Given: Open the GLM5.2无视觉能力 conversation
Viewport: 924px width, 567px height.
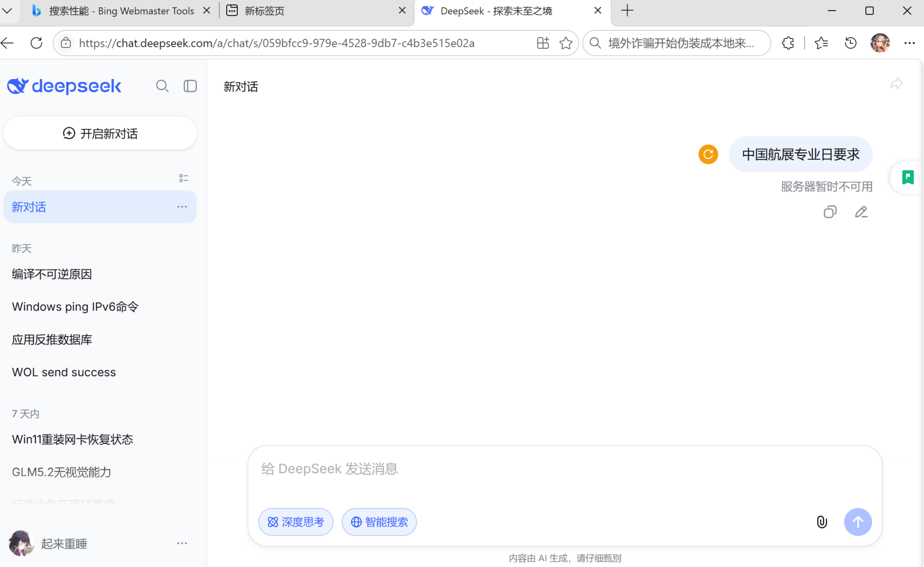Looking at the screenshot, I should (x=100, y=472).
